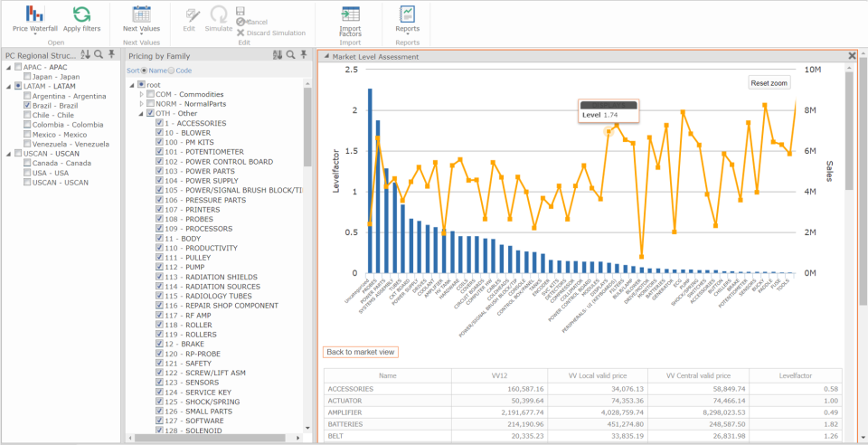The image size is (868, 445).
Task: Select the 11 - BODY tree item
Action: [x=183, y=239]
